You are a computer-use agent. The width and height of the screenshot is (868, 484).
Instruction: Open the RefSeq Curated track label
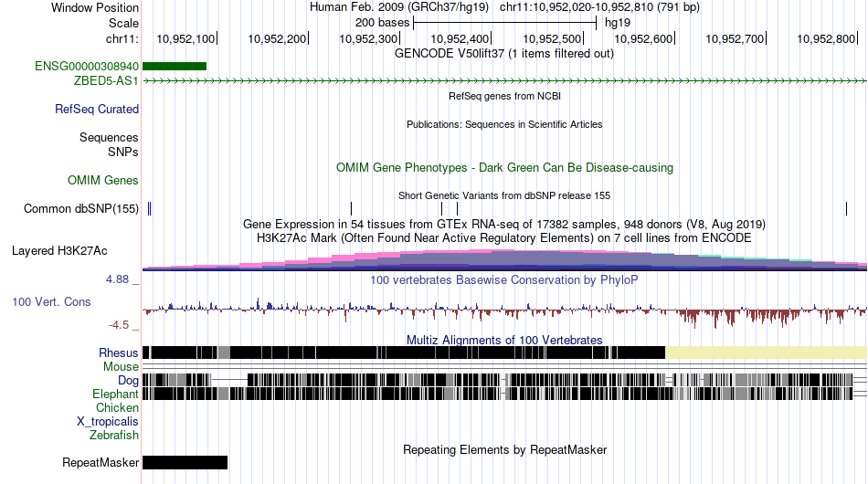[96, 109]
